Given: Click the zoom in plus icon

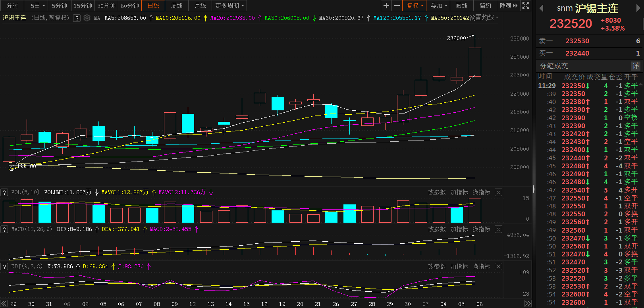Looking at the screenshot, I should click(386, 6).
